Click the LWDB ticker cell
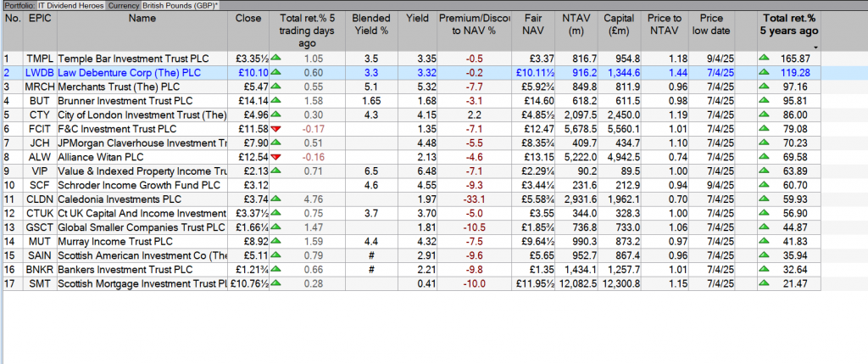Image resolution: width=868 pixels, height=364 pixels. tap(40, 73)
